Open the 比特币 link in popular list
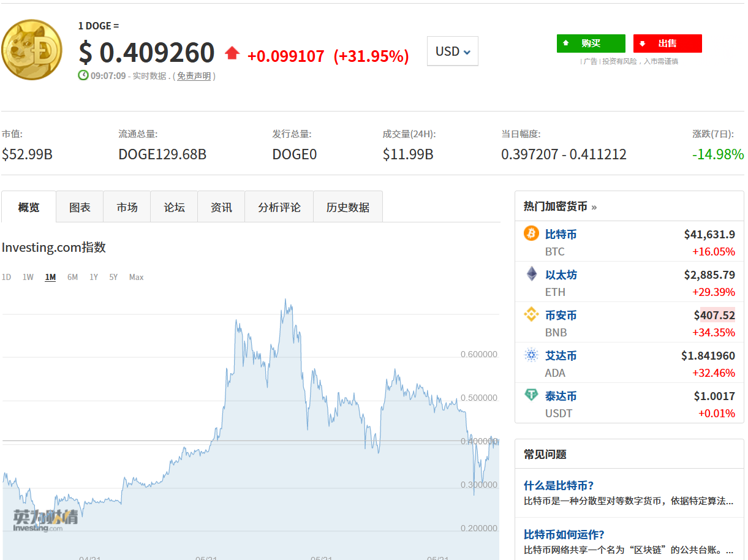The width and height of the screenshot is (748, 560). (x=561, y=234)
